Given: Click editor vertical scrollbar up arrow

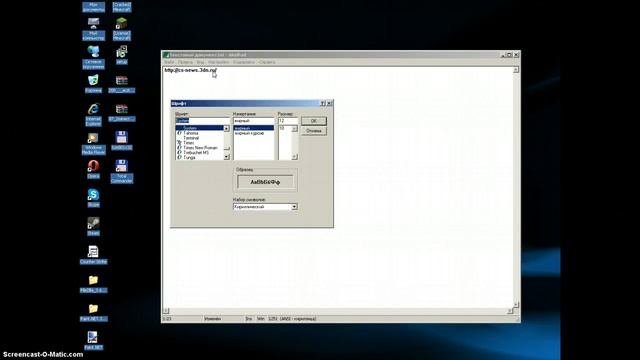Looking at the screenshot, I should point(516,70).
